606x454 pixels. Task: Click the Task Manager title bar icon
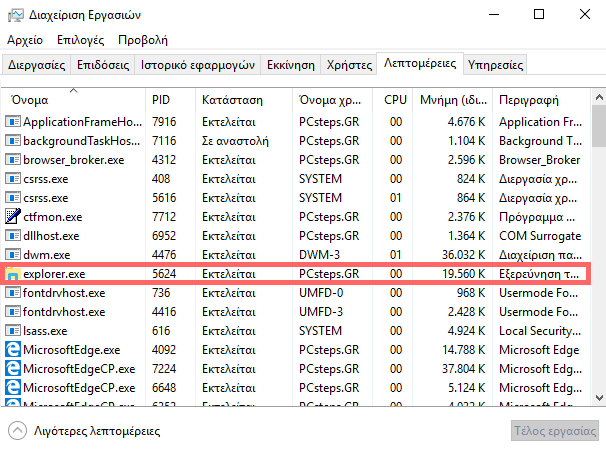pos(16,15)
